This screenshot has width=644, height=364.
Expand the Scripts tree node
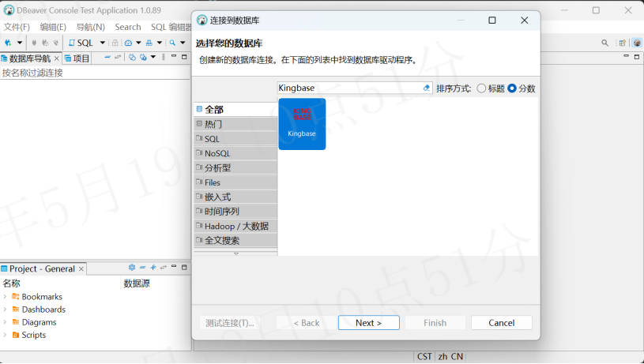point(5,335)
